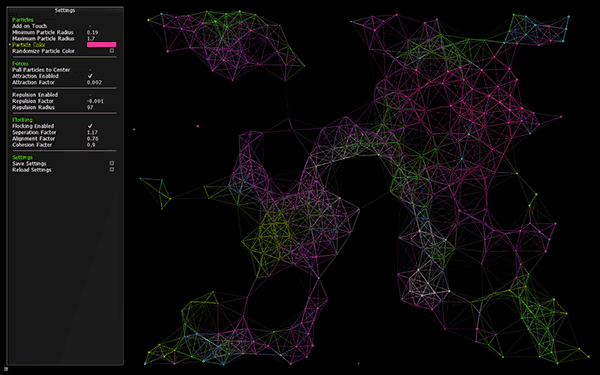Click the isolated pink particle near the panel
Screen dimensions: 600x375
point(198,126)
